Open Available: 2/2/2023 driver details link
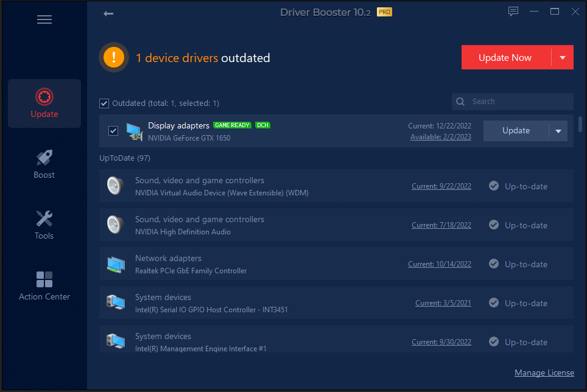The width and height of the screenshot is (587, 392). (x=441, y=137)
